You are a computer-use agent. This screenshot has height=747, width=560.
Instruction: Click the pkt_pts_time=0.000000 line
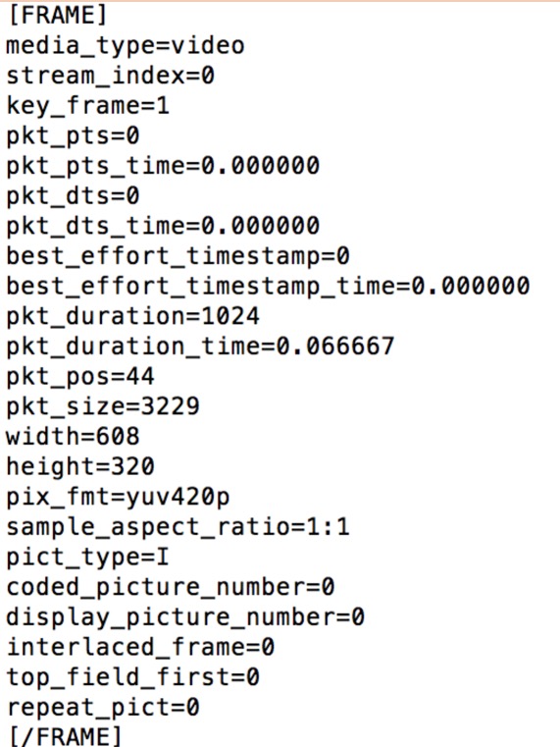pos(163,166)
